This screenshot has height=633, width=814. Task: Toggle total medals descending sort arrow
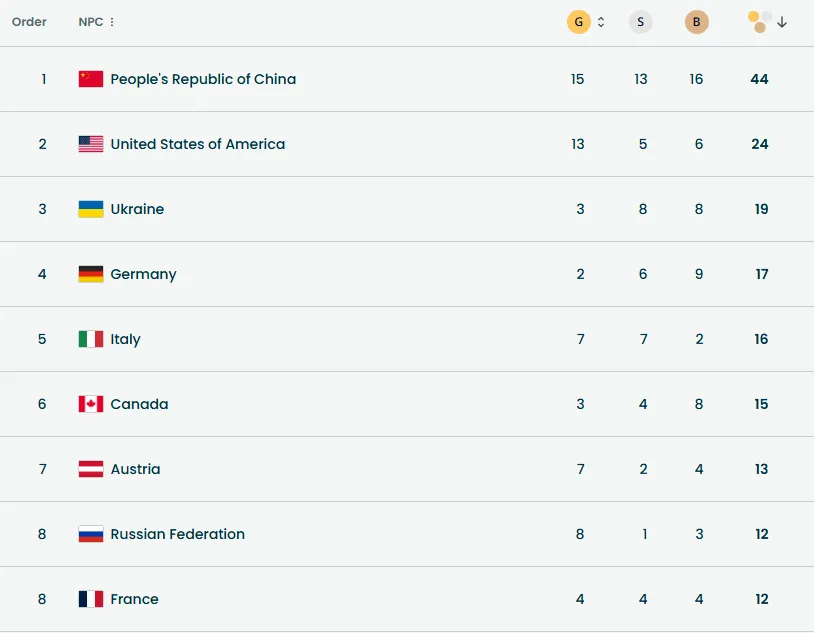(782, 22)
